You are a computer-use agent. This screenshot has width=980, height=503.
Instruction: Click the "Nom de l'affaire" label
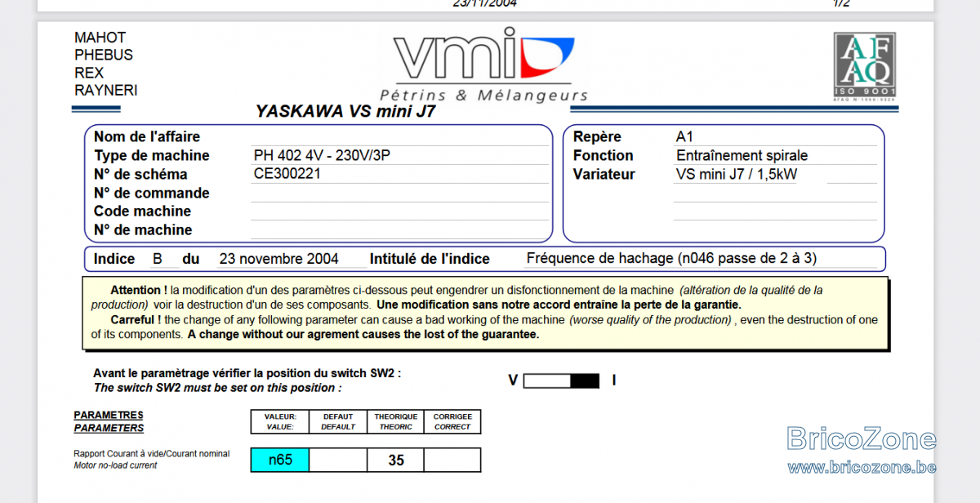(147, 137)
